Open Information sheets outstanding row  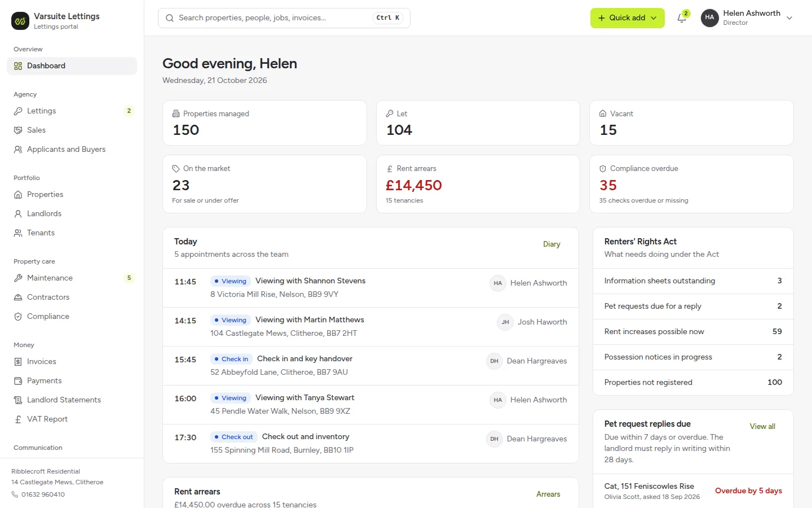[x=693, y=281]
